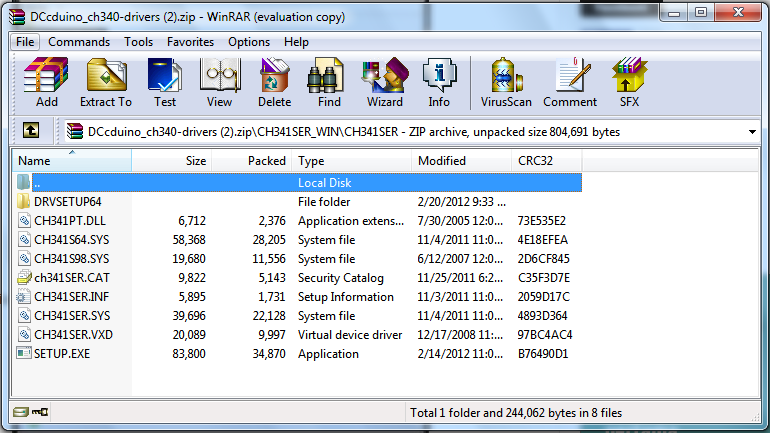Expand the address bar path dropdown
Screen dimensions: 770x433
(752, 132)
